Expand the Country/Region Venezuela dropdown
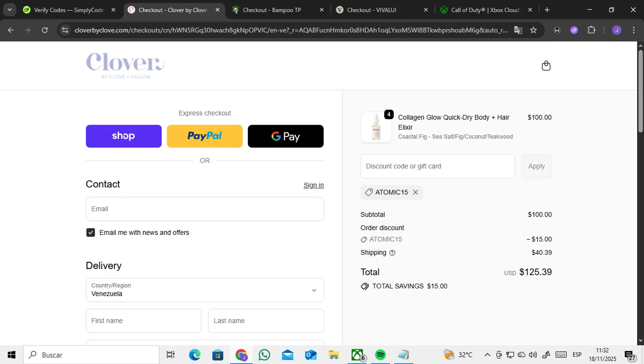 point(205,290)
